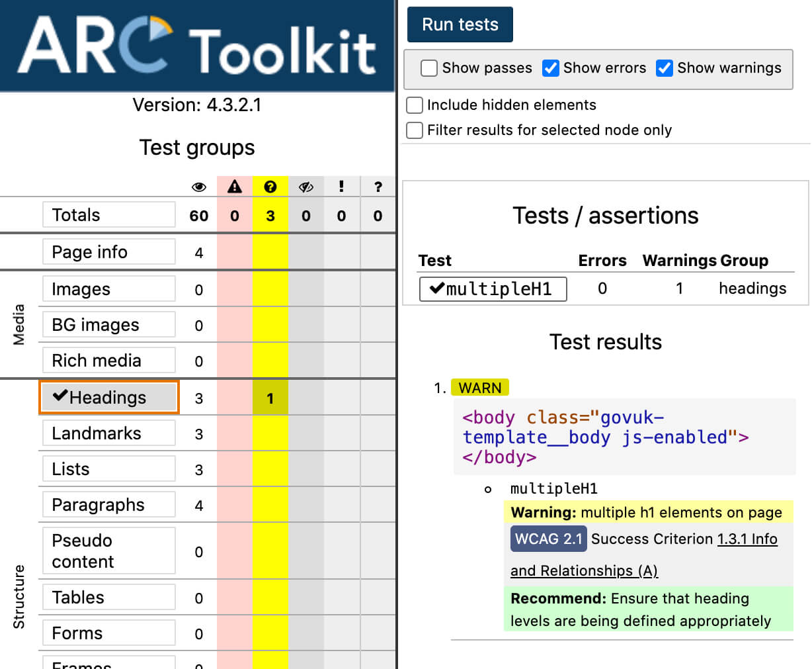Click the exclamation mark column header icon
The width and height of the screenshot is (812, 669).
(341, 187)
